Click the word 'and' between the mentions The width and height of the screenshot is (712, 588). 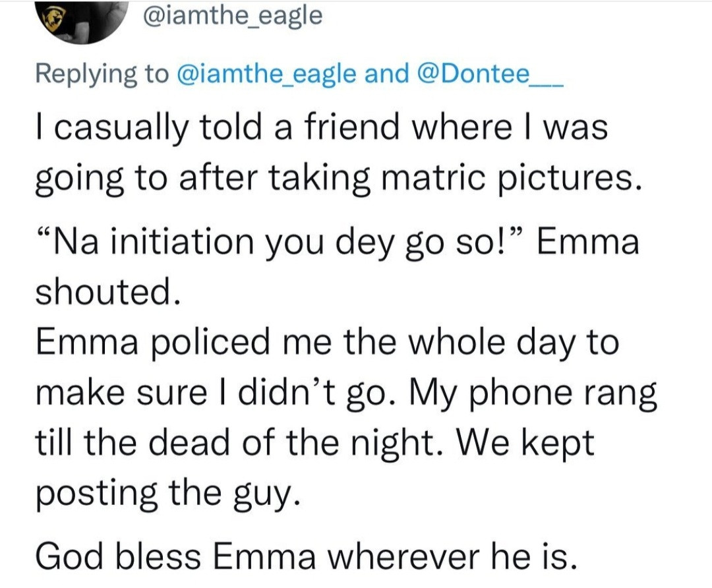[x=387, y=74]
